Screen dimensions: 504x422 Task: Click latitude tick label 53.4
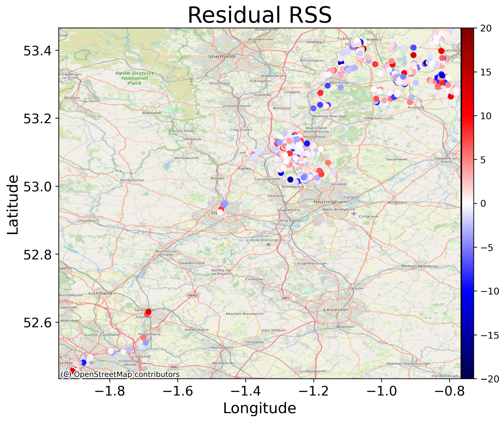point(37,51)
